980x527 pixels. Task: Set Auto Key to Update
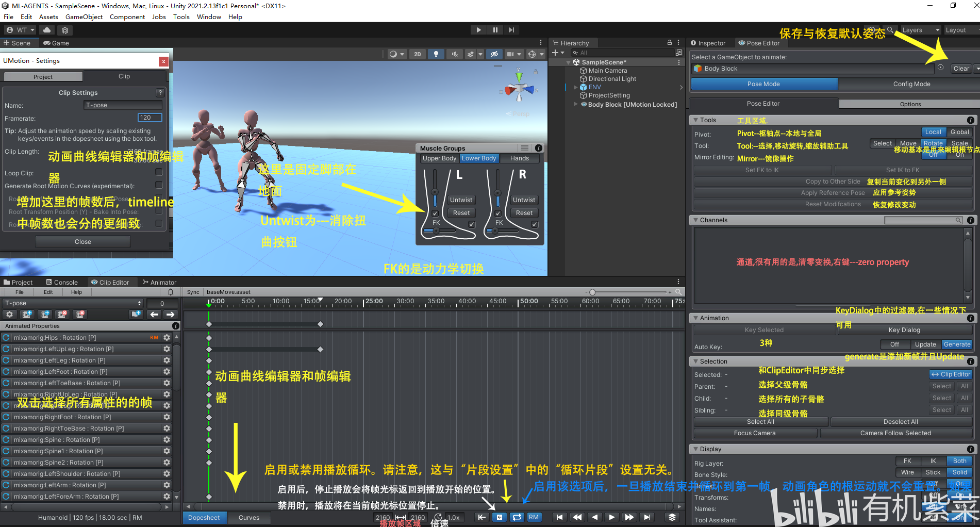point(925,344)
